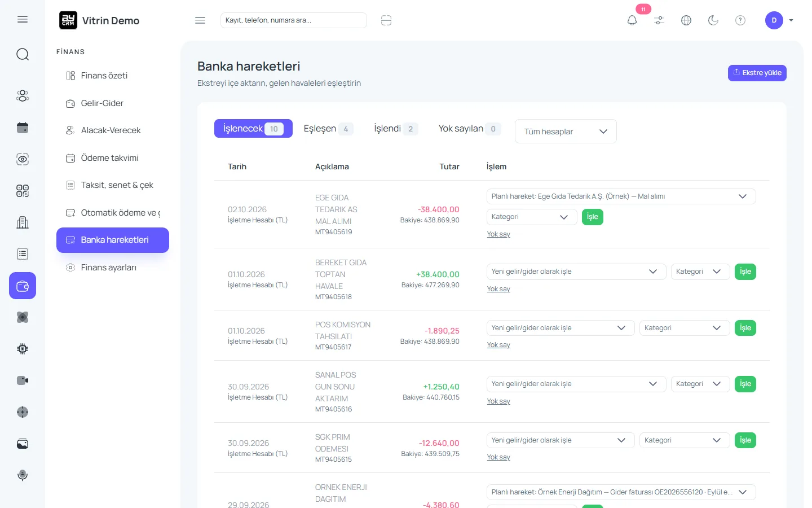Open Kategori dropdown for SGK PRIM row
The height and width of the screenshot is (508, 812).
pyautogui.click(x=685, y=440)
